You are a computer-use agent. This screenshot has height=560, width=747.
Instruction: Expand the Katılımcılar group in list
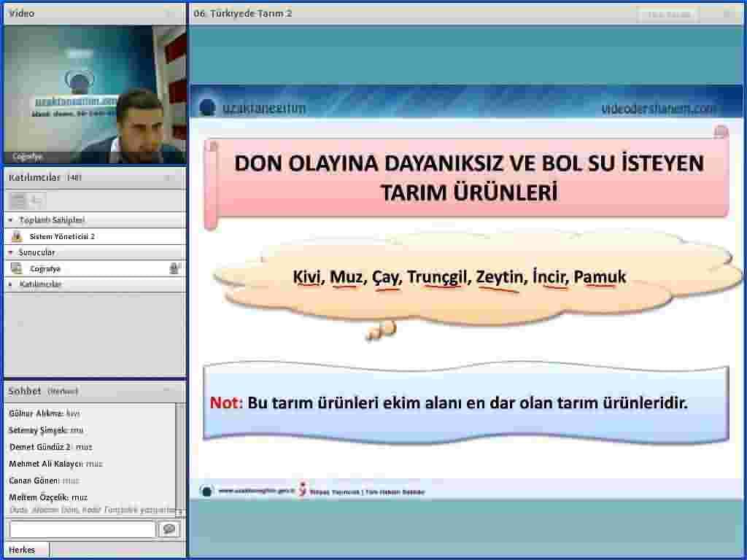(x=10, y=284)
